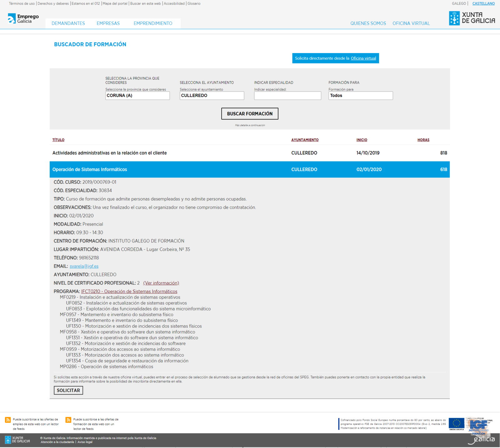The width and height of the screenshot is (500, 448).
Task: Switch language to GALEGO
Action: (x=459, y=4)
